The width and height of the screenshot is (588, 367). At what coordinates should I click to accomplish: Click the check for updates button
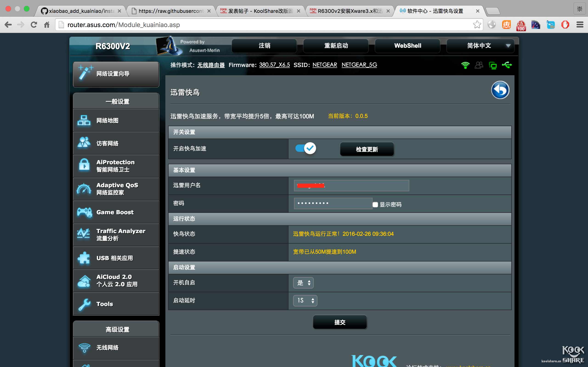[367, 149]
